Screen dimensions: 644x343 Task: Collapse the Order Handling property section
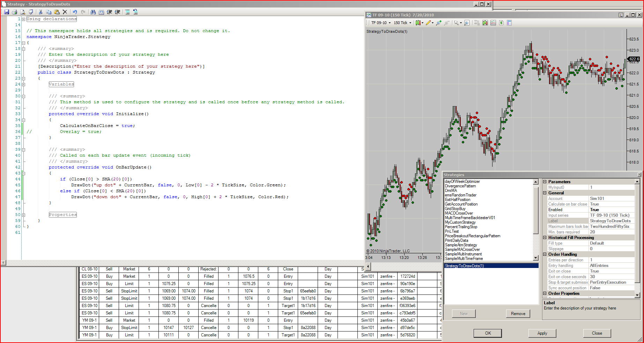[545, 254]
